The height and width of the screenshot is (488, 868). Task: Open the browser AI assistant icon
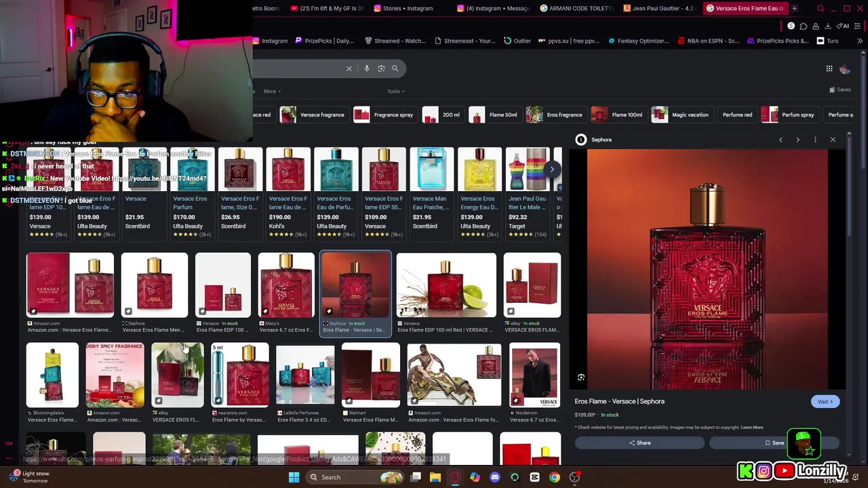pos(843,26)
